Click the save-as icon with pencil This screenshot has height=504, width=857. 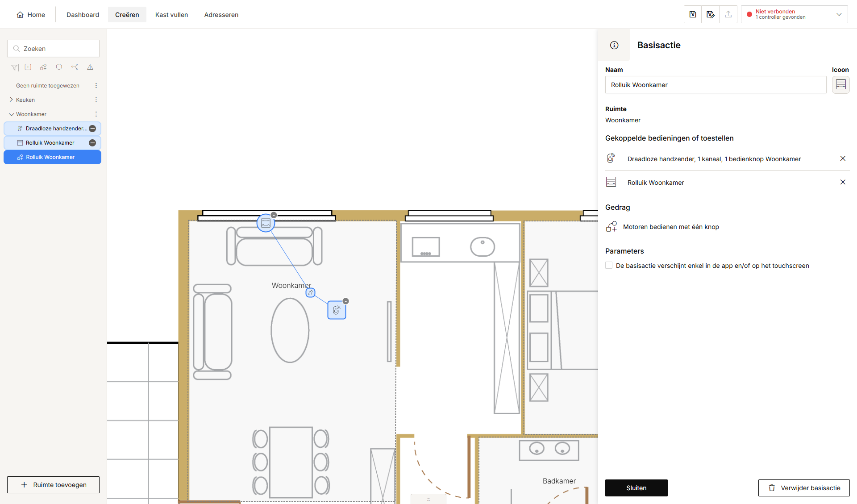coord(711,14)
